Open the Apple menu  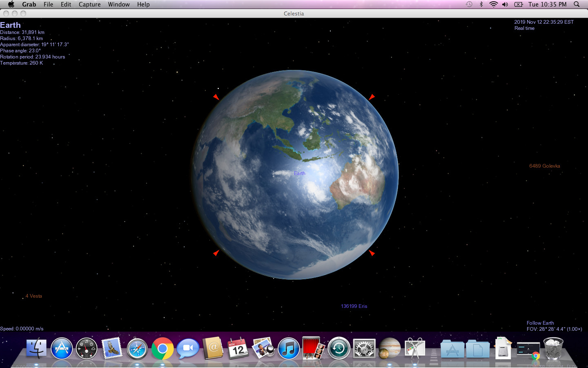point(11,4)
